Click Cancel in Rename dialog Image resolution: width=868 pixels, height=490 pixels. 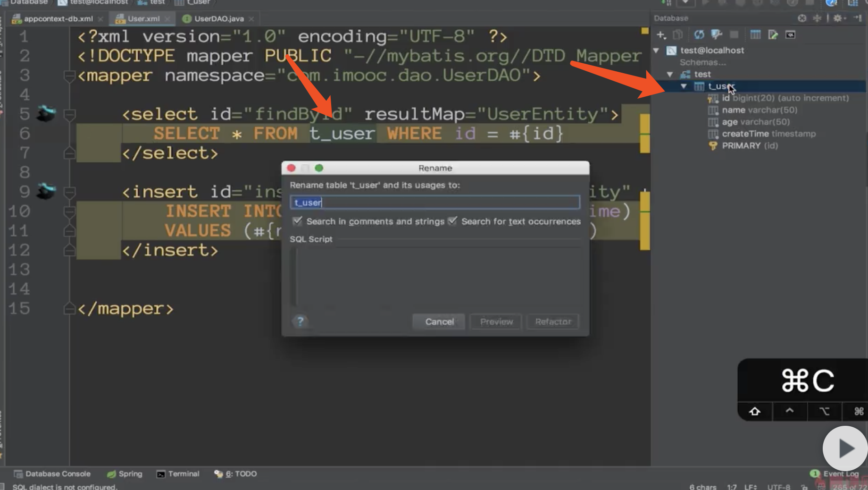click(439, 321)
